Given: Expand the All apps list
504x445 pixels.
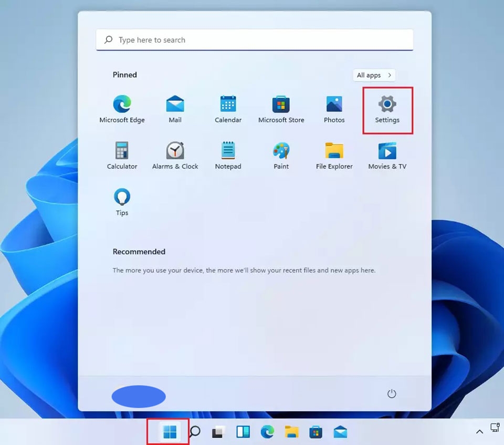Looking at the screenshot, I should (374, 75).
